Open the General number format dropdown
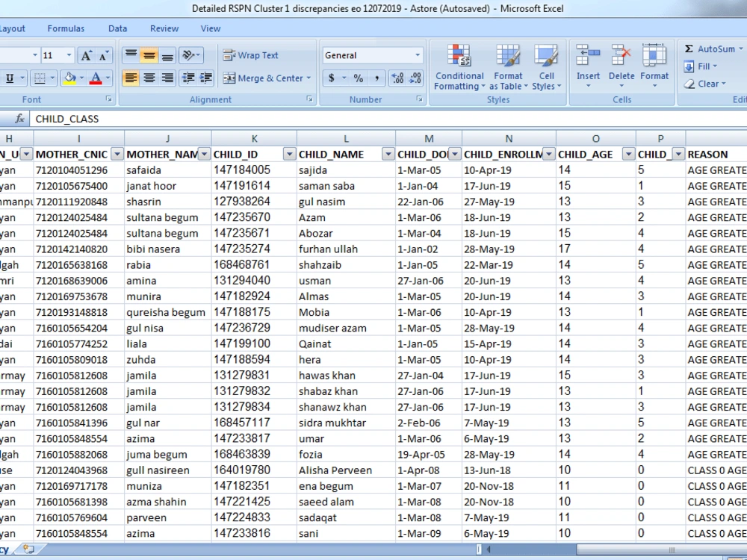This screenshot has height=560, width=747. pos(418,55)
